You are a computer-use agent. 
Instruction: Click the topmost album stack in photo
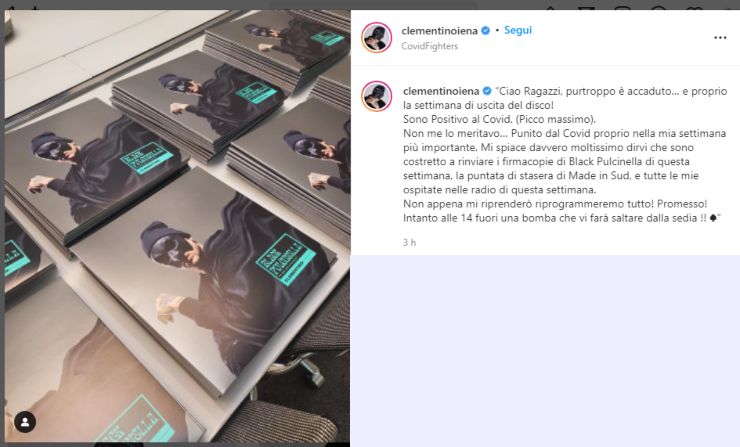[x=278, y=47]
